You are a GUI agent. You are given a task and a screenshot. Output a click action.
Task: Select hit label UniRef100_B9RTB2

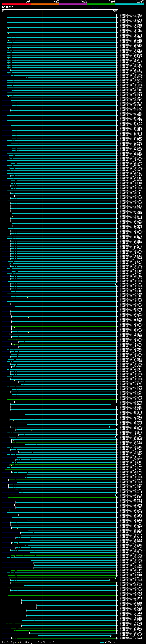[131, 37]
